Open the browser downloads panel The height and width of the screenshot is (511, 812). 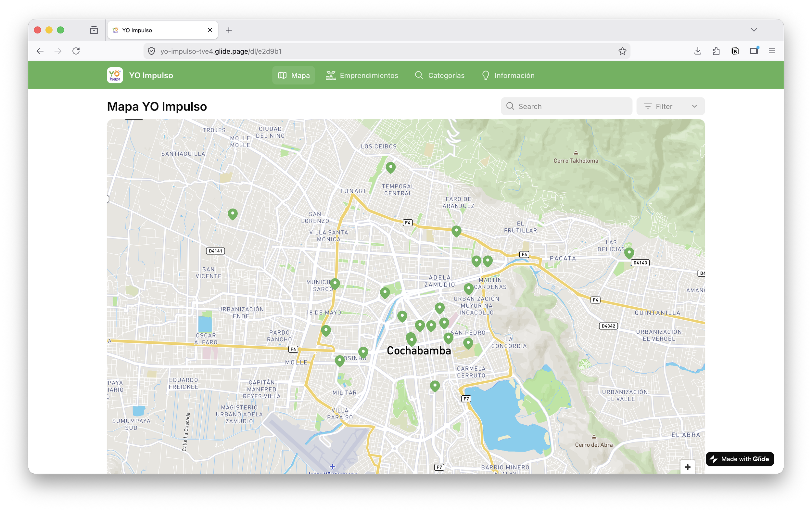[x=698, y=51]
